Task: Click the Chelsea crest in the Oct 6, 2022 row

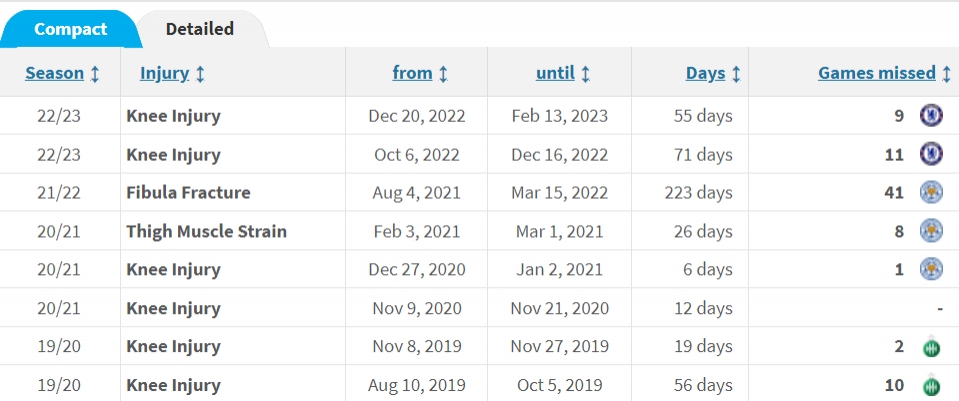Action: tap(931, 154)
